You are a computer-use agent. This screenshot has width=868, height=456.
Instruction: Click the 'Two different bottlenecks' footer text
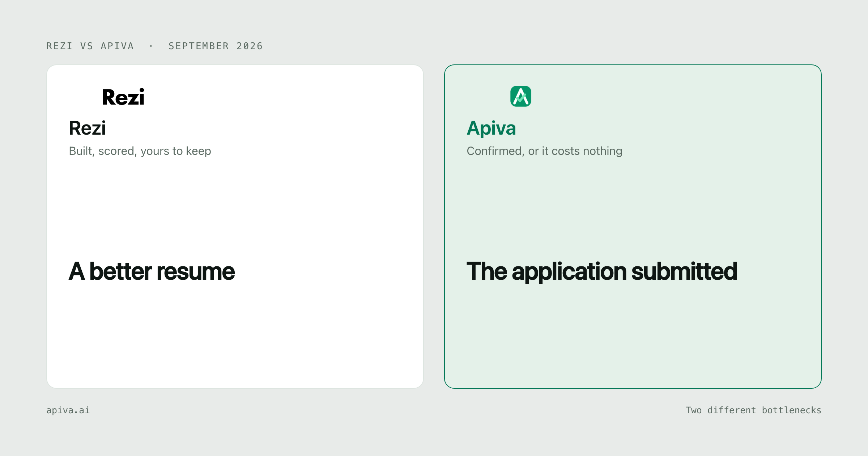click(x=753, y=410)
